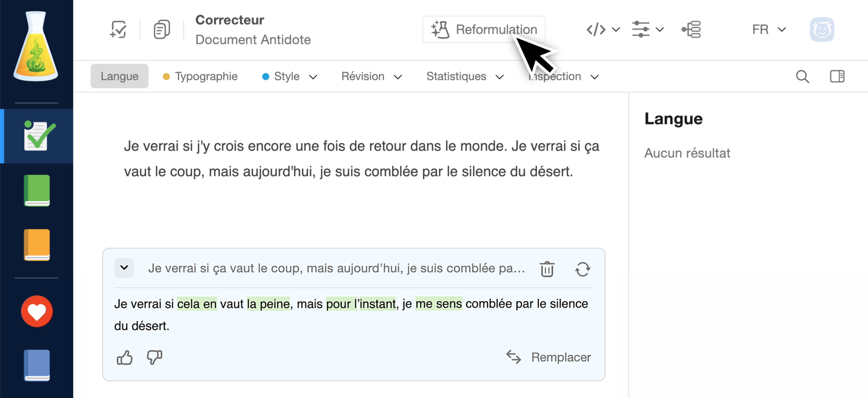Collapse the reformulation card with chevron
Viewport: 868px width, 398px height.
(x=124, y=268)
